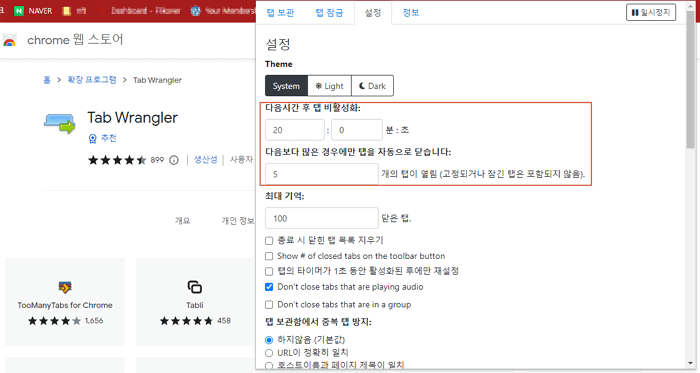Click the rating info icon next to 899
The width and height of the screenshot is (700, 373).
(x=174, y=160)
